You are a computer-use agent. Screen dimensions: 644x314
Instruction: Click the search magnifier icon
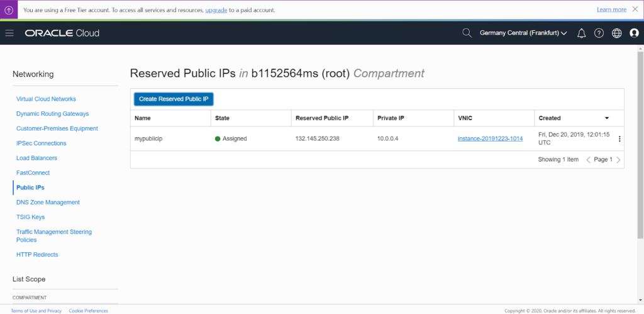coord(467,33)
